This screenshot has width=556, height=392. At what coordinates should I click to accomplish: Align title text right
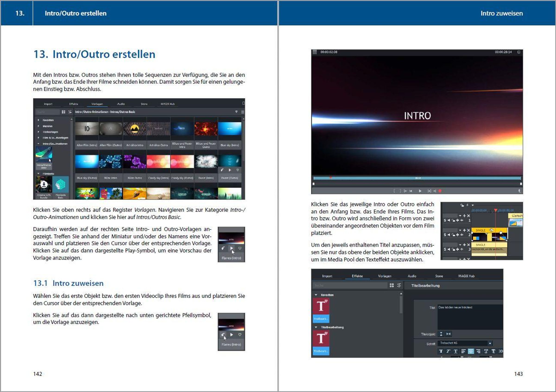pyautogui.click(x=478, y=351)
